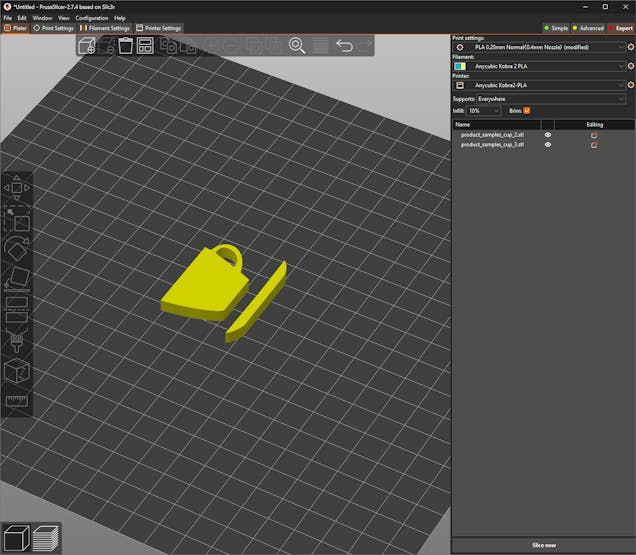Image resolution: width=636 pixels, height=555 pixels.
Task: Click the Undo arrow icon
Action: point(344,46)
